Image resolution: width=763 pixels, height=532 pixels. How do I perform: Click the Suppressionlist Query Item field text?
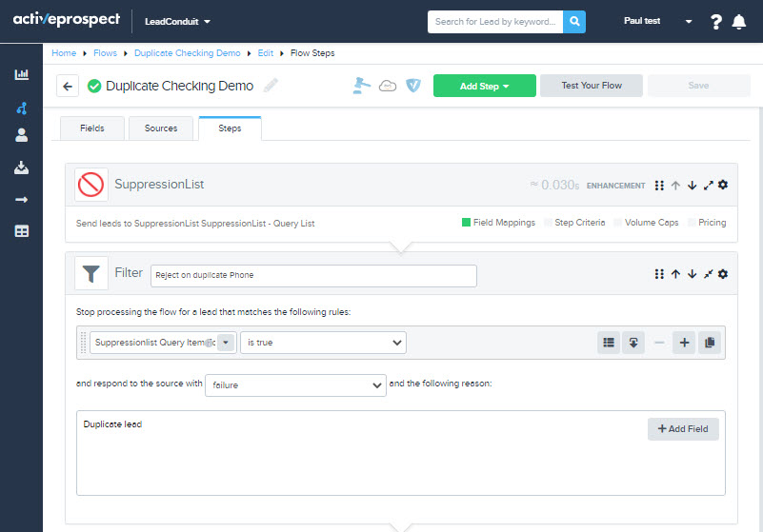click(x=152, y=343)
